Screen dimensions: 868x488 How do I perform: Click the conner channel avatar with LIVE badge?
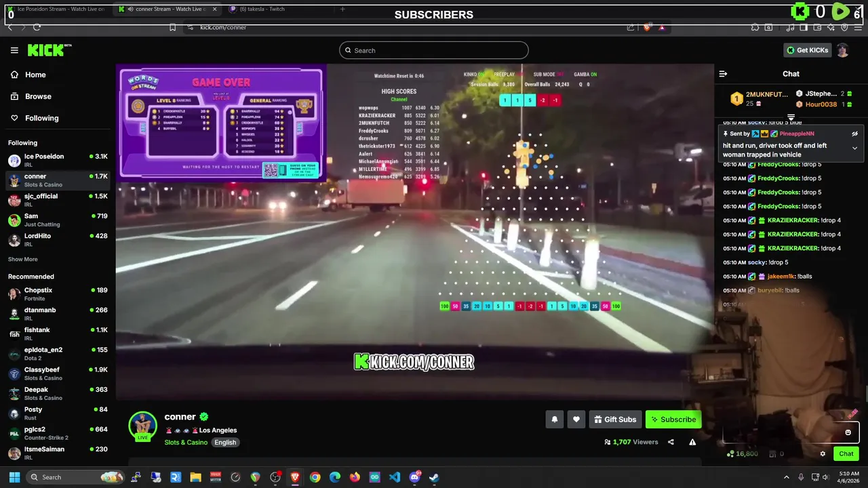click(x=143, y=426)
